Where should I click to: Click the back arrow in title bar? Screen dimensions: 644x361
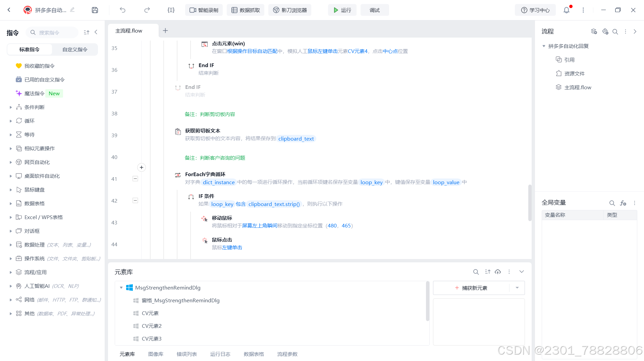pos(9,10)
